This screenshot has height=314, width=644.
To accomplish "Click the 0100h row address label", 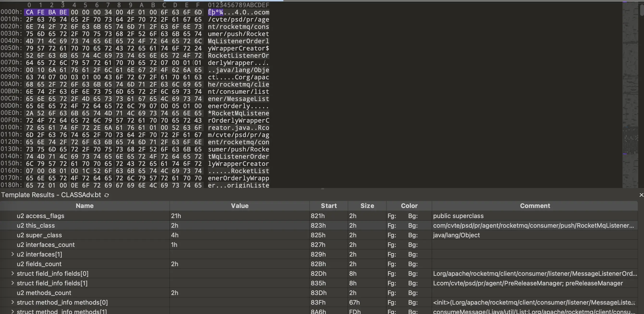I will pyautogui.click(x=11, y=127).
